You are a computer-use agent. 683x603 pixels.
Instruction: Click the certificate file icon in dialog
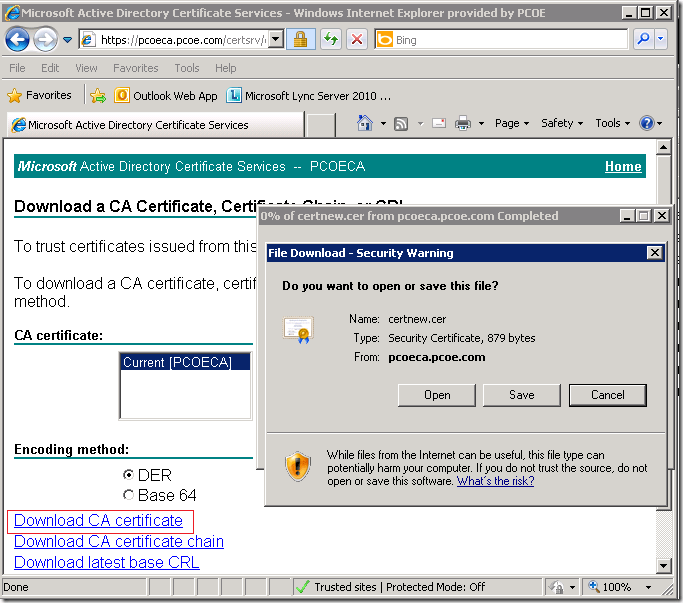(298, 330)
